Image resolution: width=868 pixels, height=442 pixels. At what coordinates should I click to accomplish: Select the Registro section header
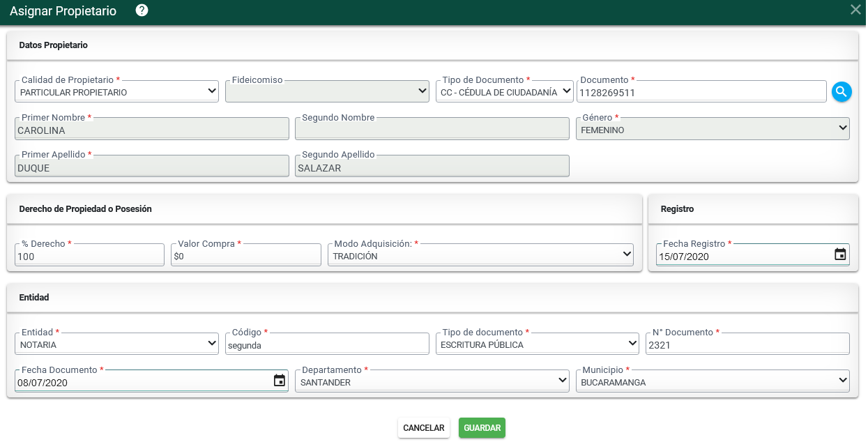[x=677, y=209]
